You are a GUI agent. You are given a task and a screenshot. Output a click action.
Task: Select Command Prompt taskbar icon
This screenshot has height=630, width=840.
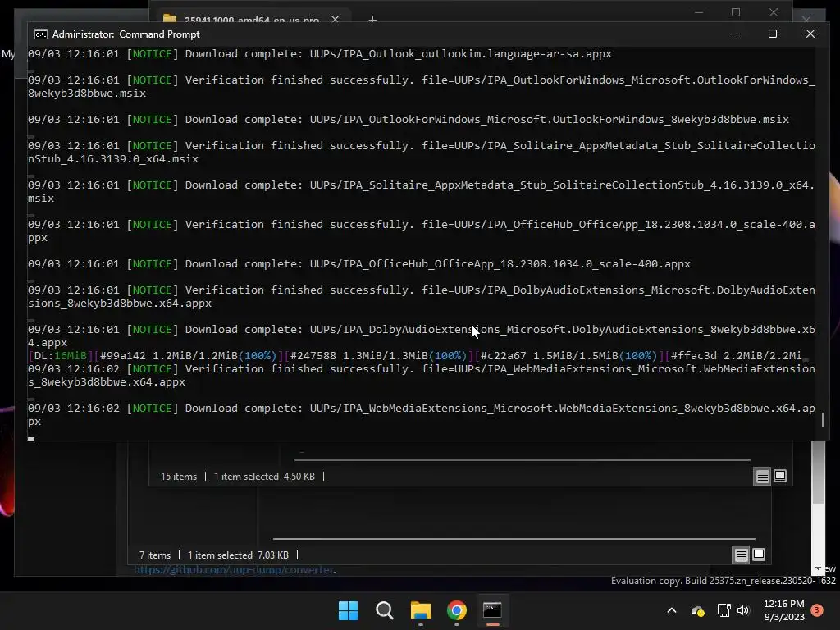[x=492, y=610]
